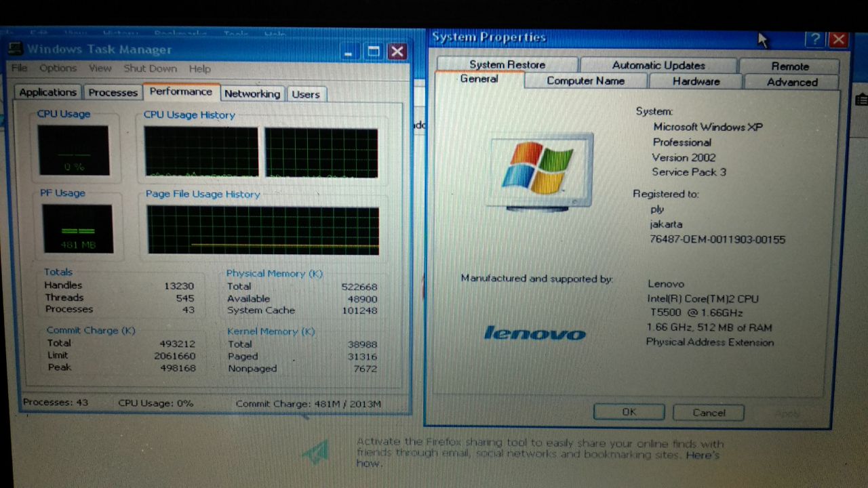Click the left CPU Usage History graph
The height and width of the screenshot is (488, 868).
(201, 152)
